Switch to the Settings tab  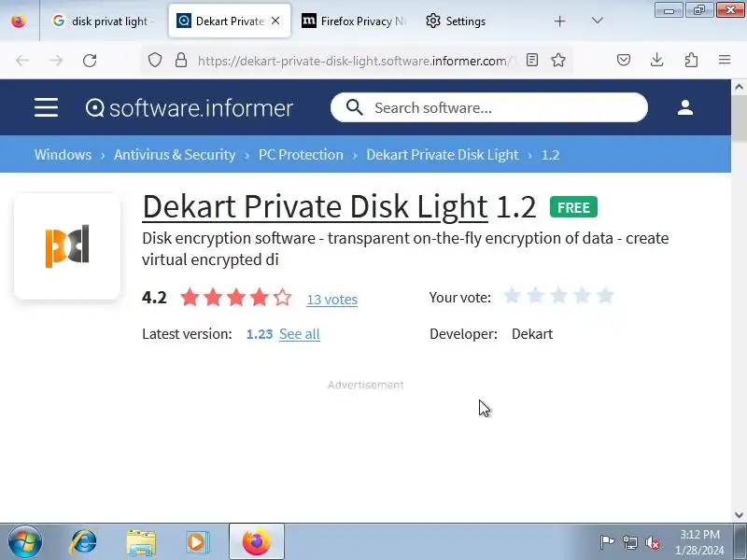456,21
